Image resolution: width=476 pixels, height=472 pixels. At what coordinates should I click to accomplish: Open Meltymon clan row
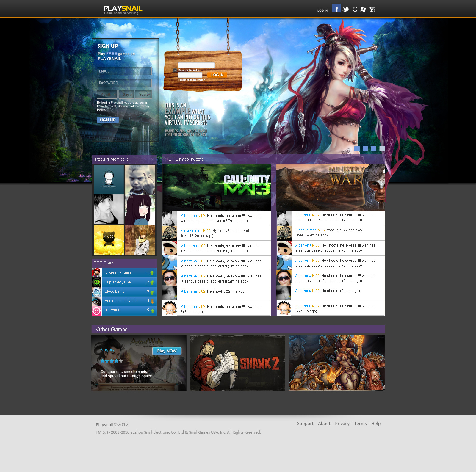(x=124, y=310)
